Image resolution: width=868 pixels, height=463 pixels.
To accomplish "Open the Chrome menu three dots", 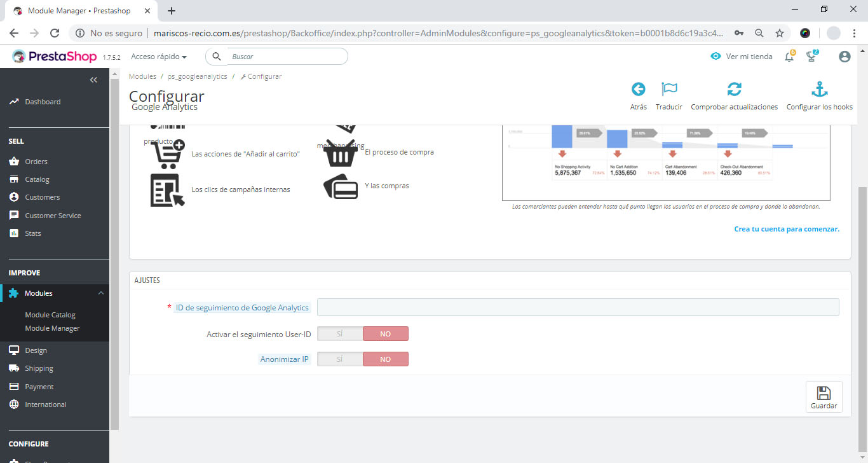I will click(x=855, y=33).
